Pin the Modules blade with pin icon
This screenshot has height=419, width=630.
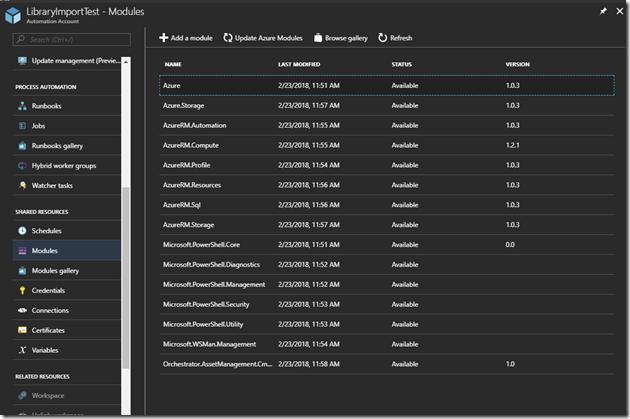[x=601, y=11]
